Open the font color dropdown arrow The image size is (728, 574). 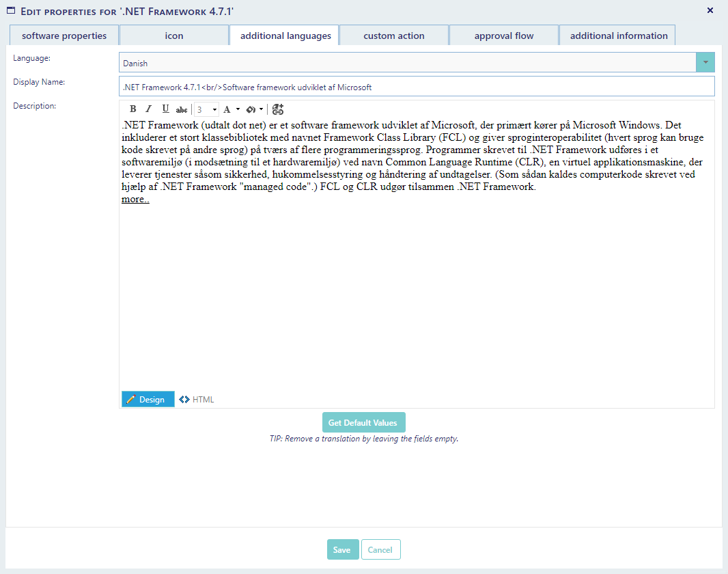238,109
